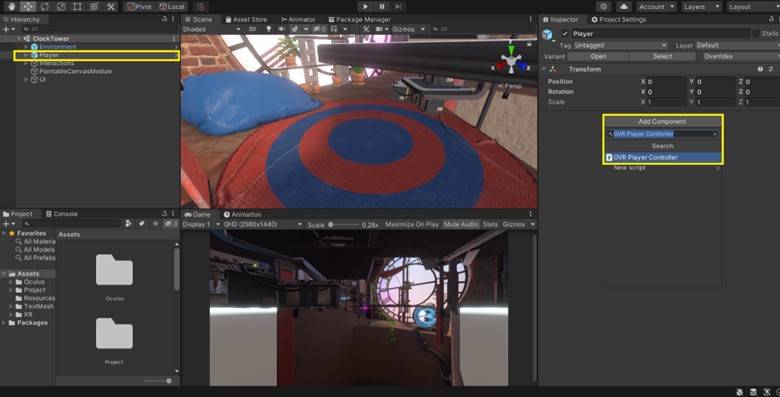Select the Scale tool in the toolbar

click(61, 6)
